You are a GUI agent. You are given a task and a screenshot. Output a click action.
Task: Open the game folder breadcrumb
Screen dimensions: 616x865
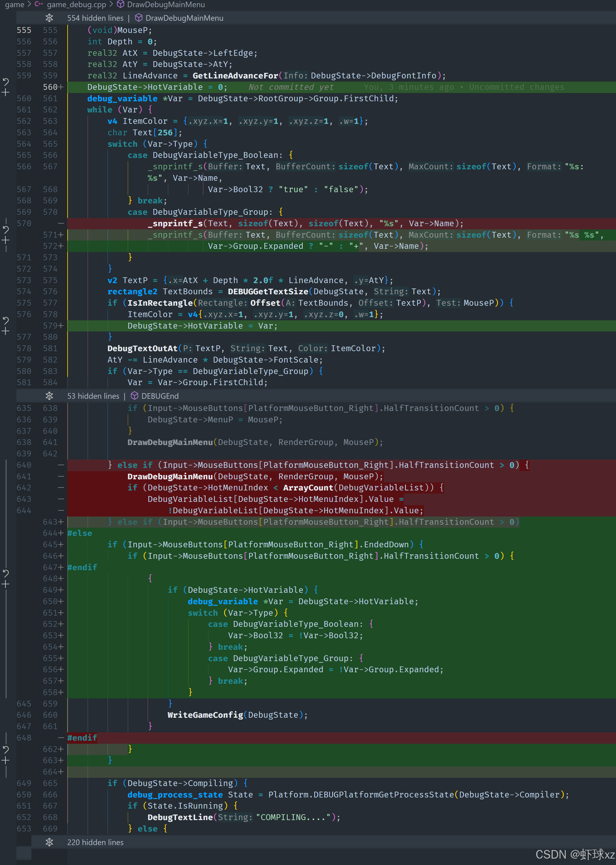coord(14,5)
